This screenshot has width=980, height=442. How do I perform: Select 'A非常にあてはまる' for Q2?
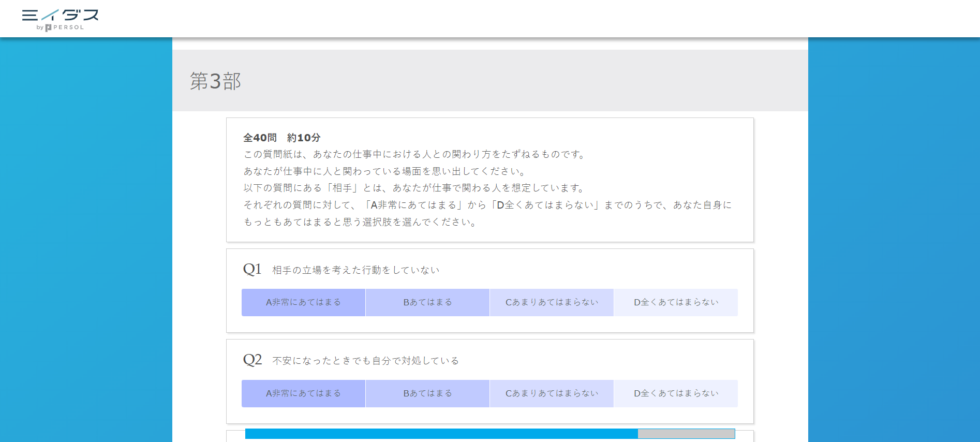303,393
